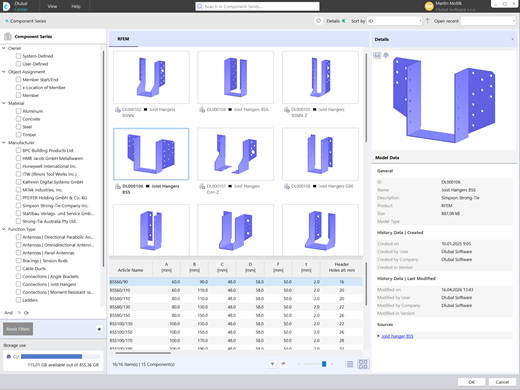Click the increase thumbnail size plus icon
This screenshot has height=390, width=520.
pyautogui.click(x=332, y=364)
